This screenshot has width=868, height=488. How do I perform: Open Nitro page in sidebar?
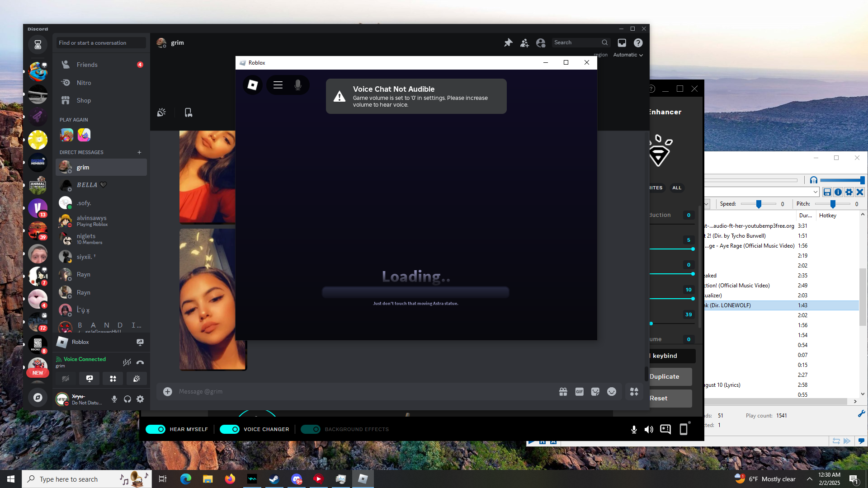point(84,83)
